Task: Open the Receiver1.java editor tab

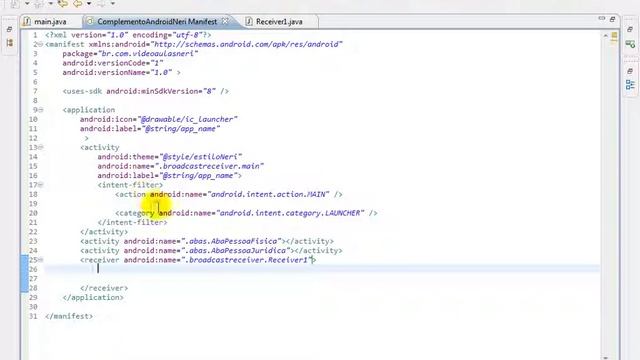Action: 279,22
